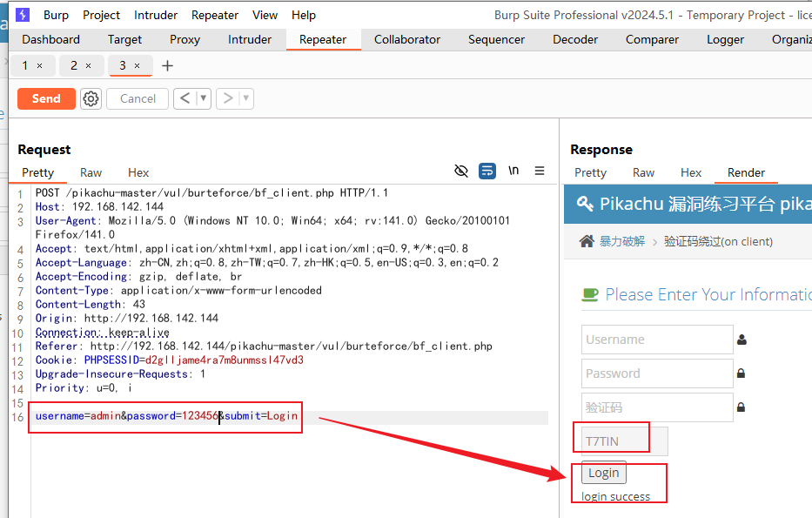812x518 pixels.
Task: Select Repeater tab 2
Action: coord(73,66)
